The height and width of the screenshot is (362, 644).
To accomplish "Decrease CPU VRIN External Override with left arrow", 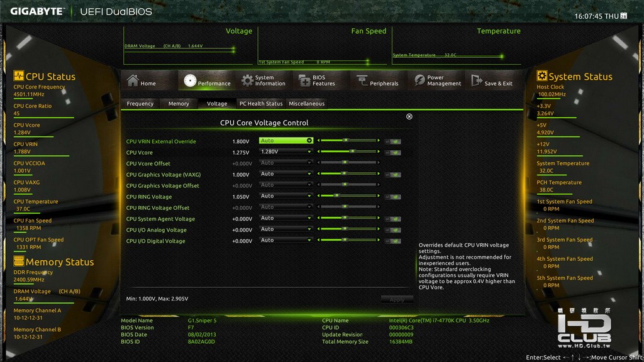I will 318,140.
